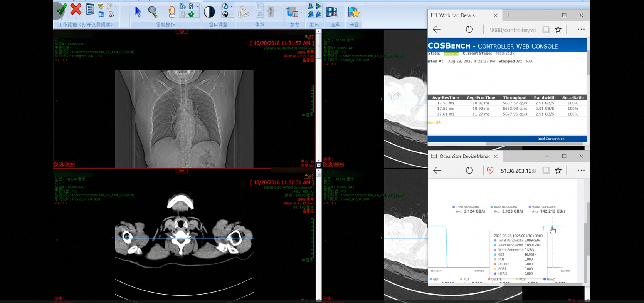This screenshot has height=303, width=644.
Task: Select the magnifying glass zoom tool
Action: click(x=153, y=12)
